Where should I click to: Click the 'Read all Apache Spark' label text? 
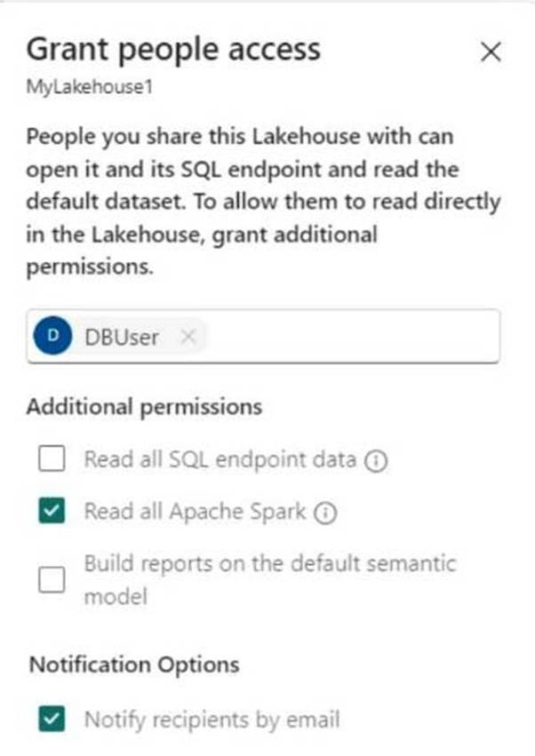click(196, 512)
